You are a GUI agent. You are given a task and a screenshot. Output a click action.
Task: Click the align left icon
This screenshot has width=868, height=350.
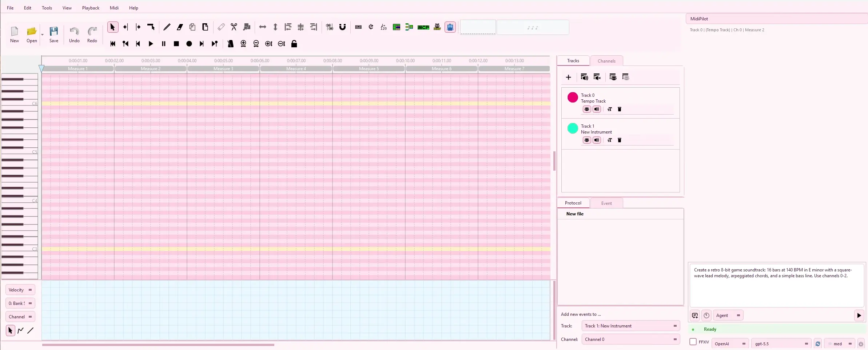(288, 27)
